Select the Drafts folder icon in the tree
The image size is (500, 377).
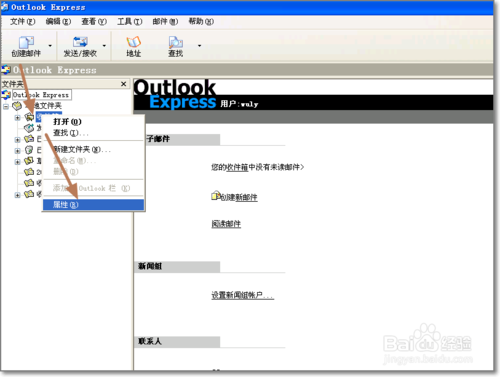click(x=29, y=161)
